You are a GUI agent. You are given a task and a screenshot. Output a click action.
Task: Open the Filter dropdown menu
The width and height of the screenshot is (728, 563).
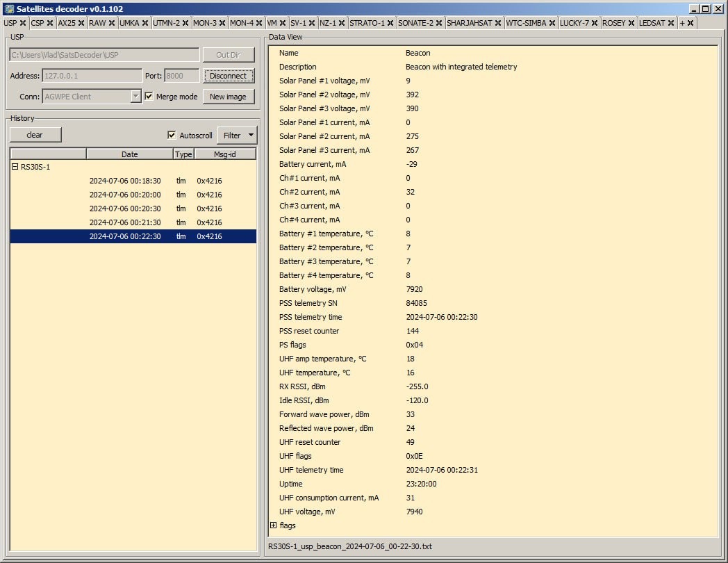(x=237, y=135)
